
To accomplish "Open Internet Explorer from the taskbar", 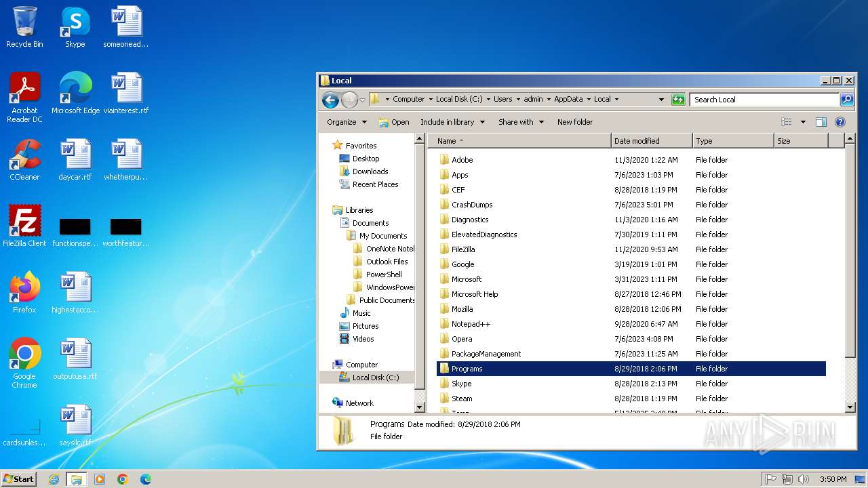I will pos(54,479).
